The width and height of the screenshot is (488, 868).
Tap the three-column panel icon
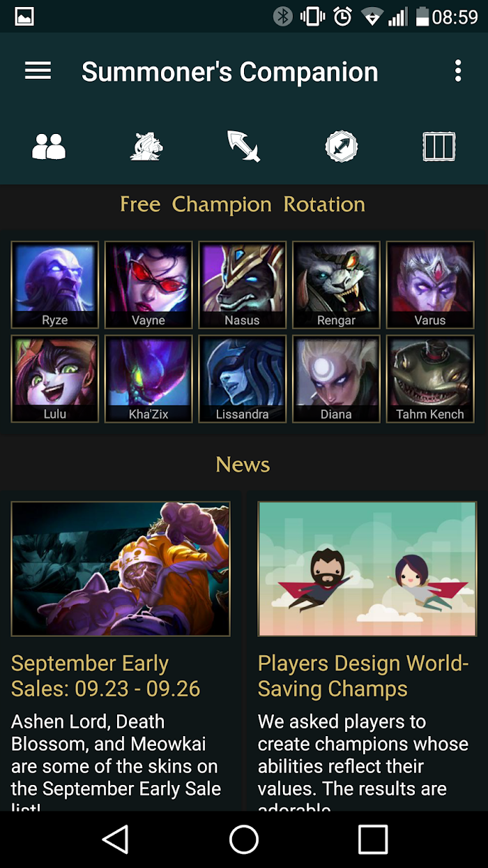[439, 147]
